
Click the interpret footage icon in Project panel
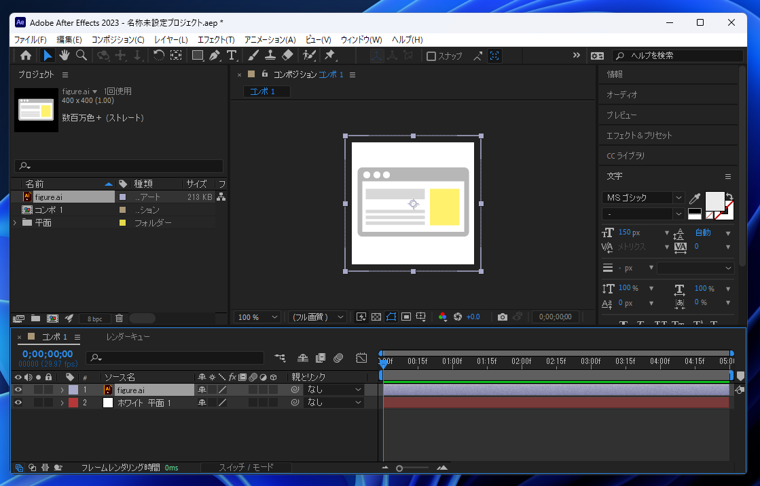click(x=18, y=318)
